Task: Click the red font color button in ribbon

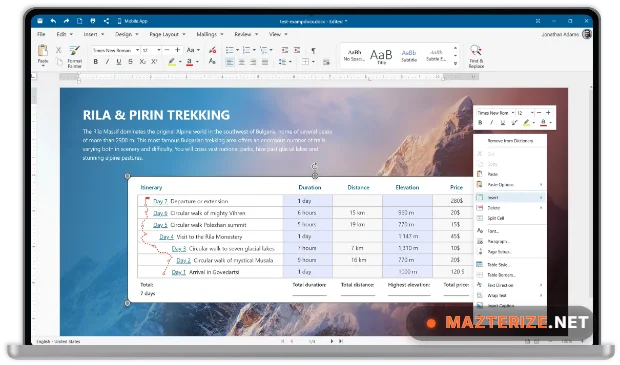Action: [x=189, y=62]
